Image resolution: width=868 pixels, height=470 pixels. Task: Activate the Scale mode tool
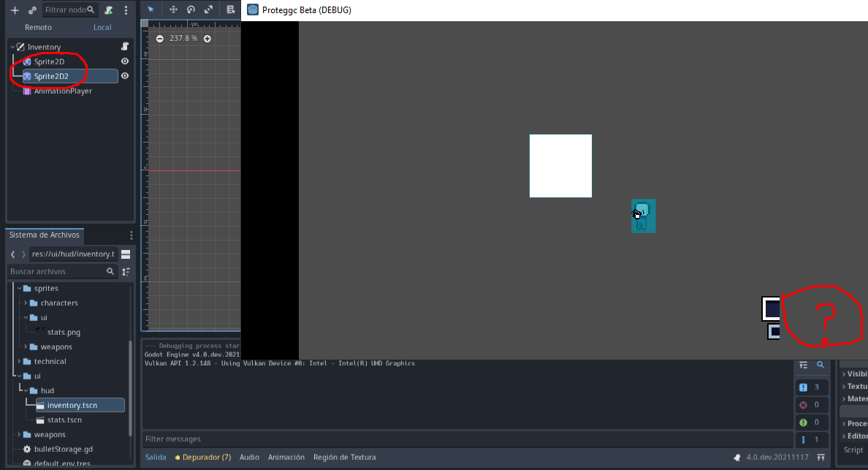(208, 10)
